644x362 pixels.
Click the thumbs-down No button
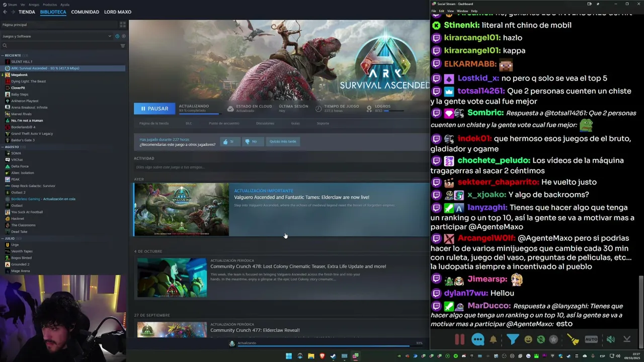pos(252,142)
